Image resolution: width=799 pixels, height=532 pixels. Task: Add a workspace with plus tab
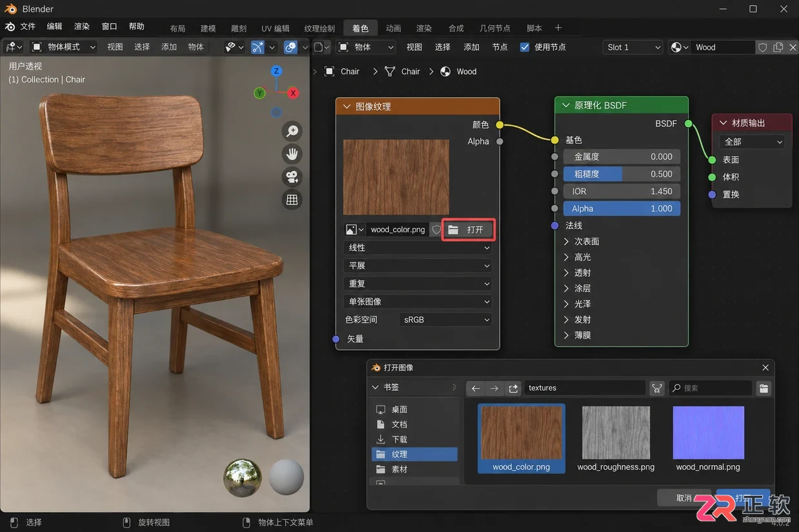point(558,28)
